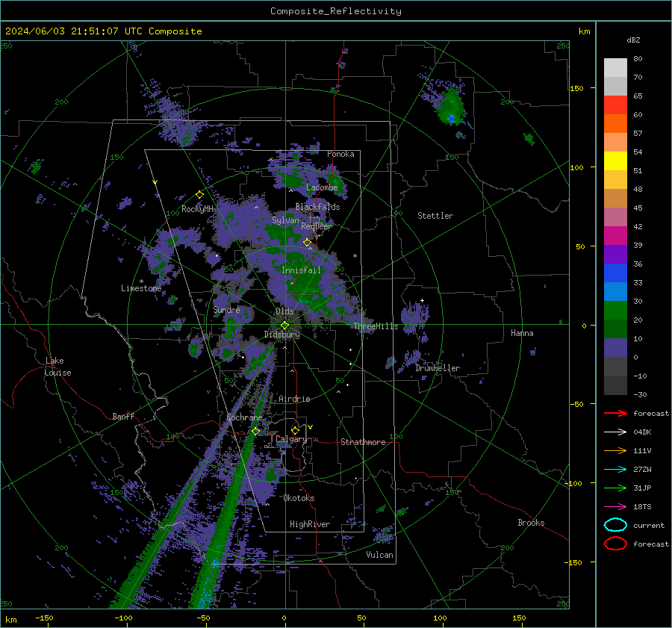672x628 pixels.
Task: Select the Sundre label
Action: point(226,309)
